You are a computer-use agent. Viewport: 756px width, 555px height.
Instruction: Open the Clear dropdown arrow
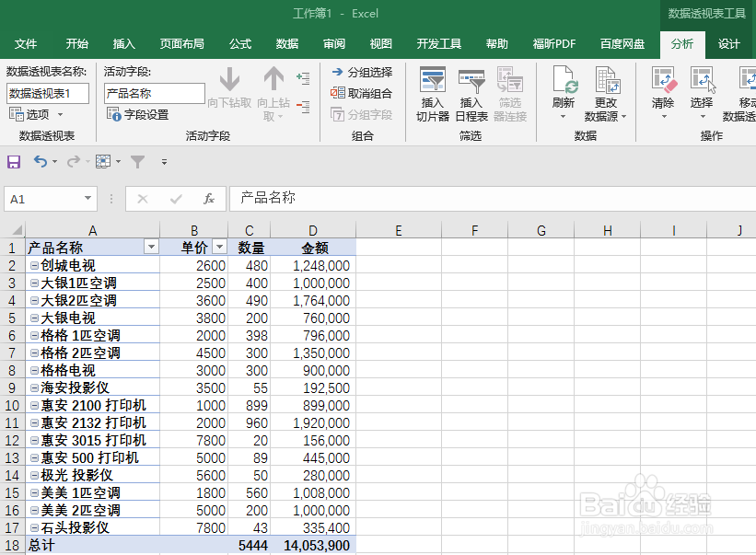(663, 117)
